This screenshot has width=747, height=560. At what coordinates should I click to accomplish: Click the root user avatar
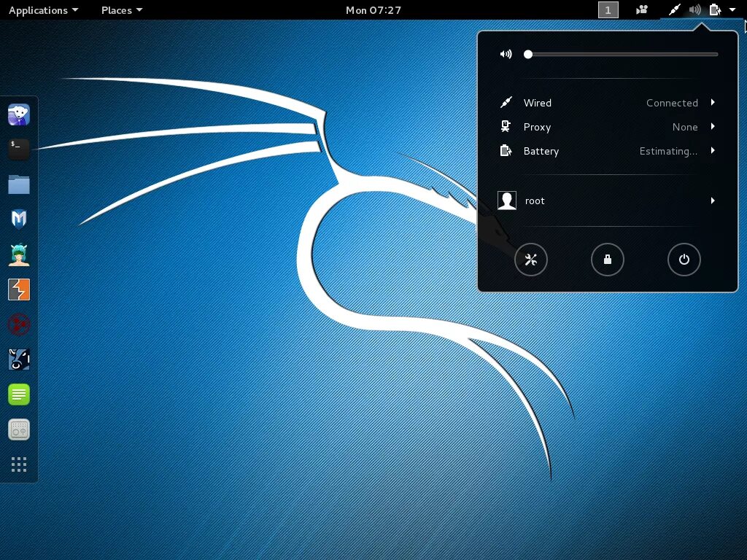tap(507, 201)
